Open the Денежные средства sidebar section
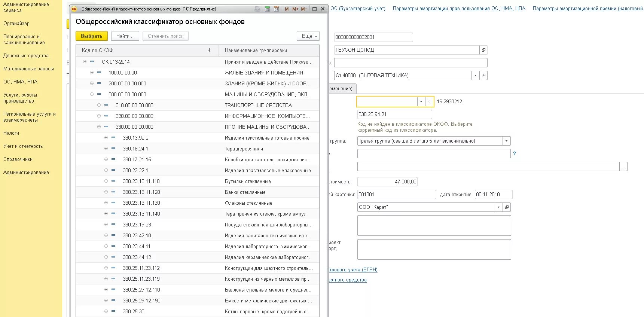 tap(26, 56)
